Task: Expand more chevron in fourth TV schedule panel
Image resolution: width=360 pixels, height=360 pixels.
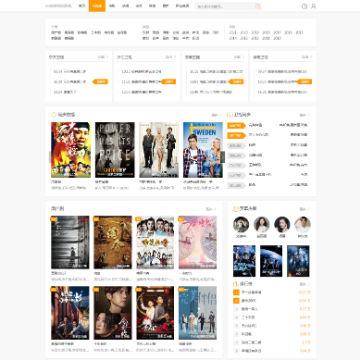Action: 311,57
